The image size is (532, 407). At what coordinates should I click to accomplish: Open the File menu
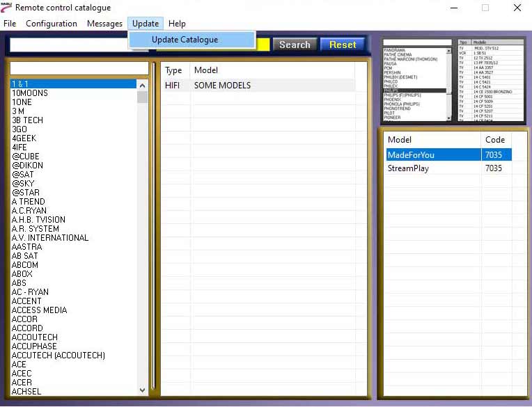(x=10, y=24)
